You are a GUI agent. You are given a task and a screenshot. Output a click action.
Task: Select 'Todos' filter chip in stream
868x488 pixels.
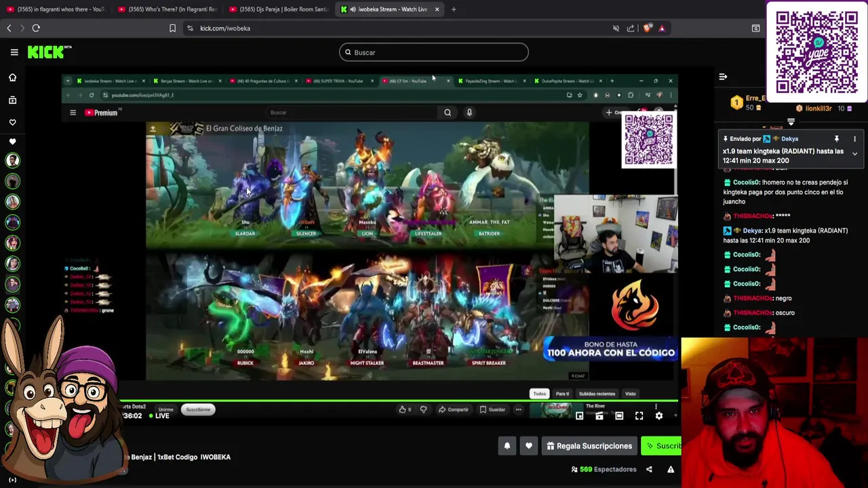[539, 394]
